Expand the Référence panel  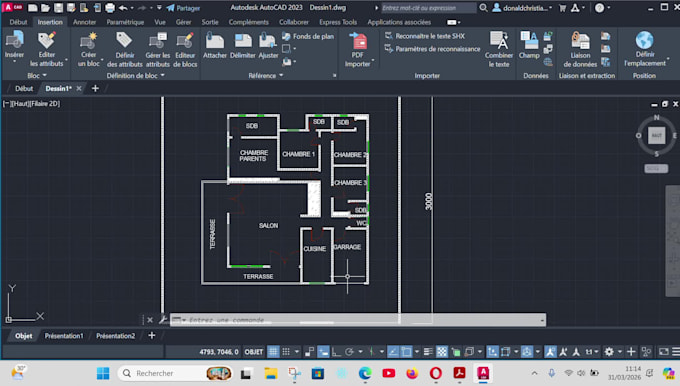tap(265, 75)
